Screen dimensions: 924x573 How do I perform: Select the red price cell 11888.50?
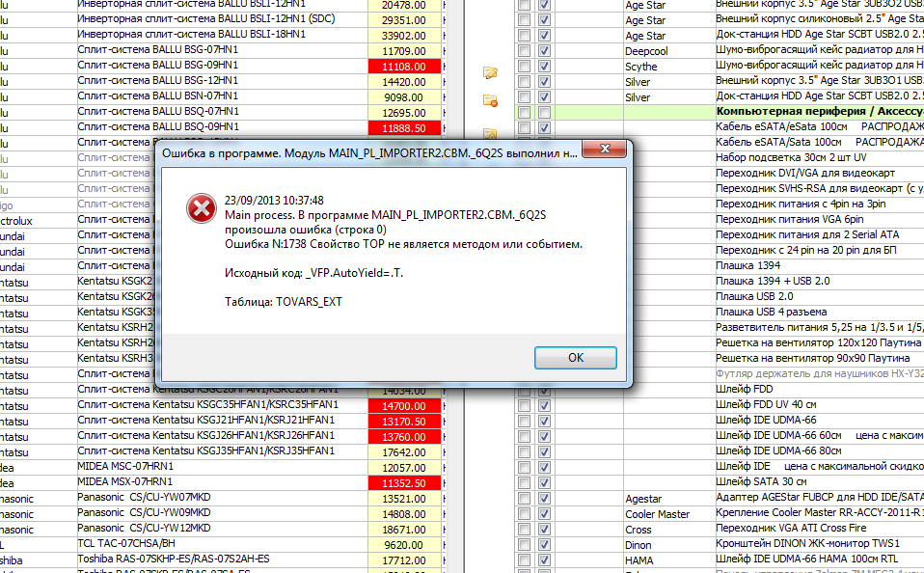(404, 128)
